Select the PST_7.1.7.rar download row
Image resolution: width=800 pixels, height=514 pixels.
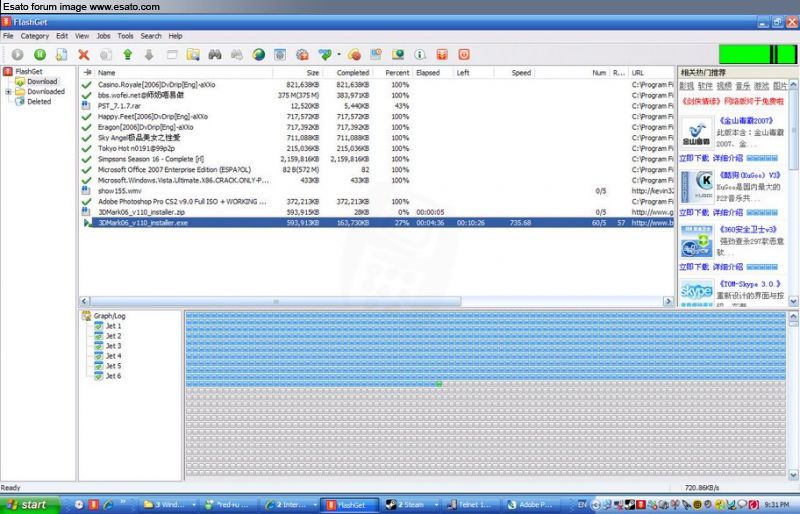378,106
